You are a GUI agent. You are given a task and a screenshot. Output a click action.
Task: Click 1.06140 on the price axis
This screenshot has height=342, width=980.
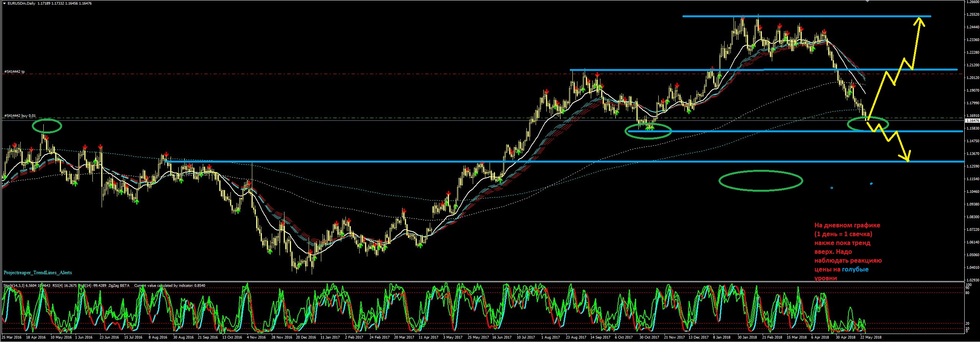(x=972, y=242)
